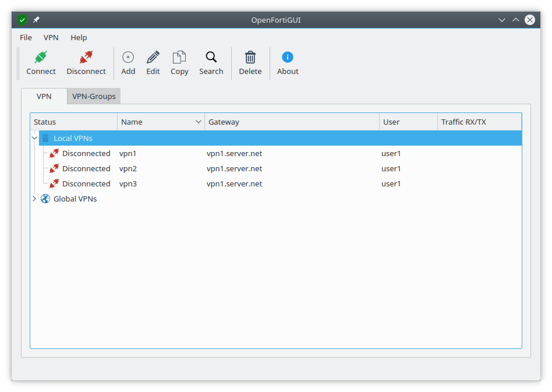This screenshot has width=552, height=392.
Task: Copy the VPN using the Copy icon
Action: point(179,57)
